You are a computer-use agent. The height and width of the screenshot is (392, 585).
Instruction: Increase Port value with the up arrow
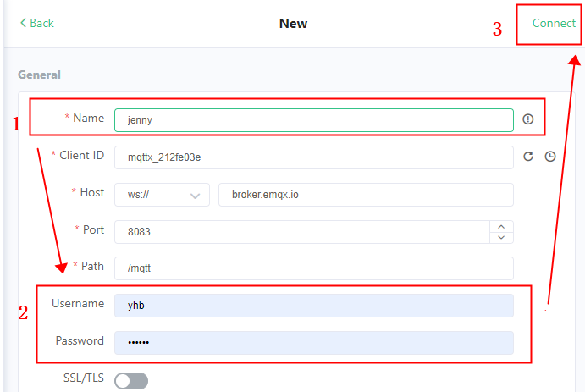tap(501, 226)
